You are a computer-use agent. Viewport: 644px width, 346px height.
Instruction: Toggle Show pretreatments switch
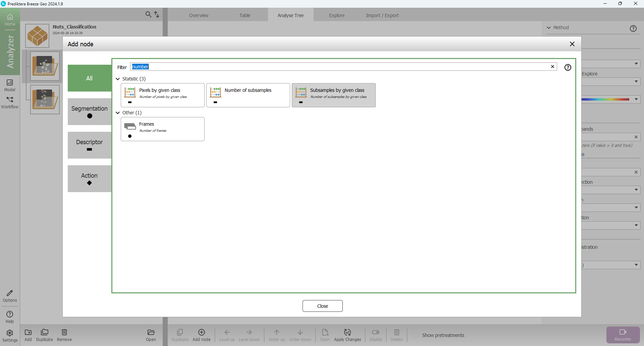pyautogui.click(x=416, y=335)
